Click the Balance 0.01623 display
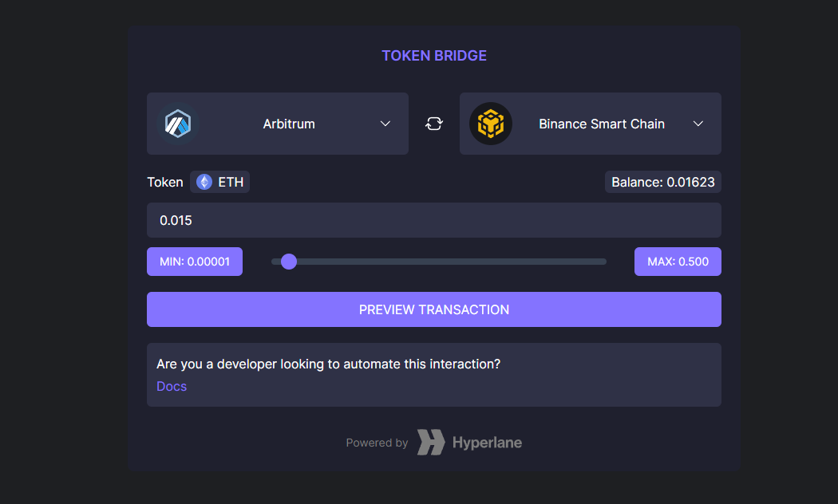Image resolution: width=838 pixels, height=504 pixels. 662,182
